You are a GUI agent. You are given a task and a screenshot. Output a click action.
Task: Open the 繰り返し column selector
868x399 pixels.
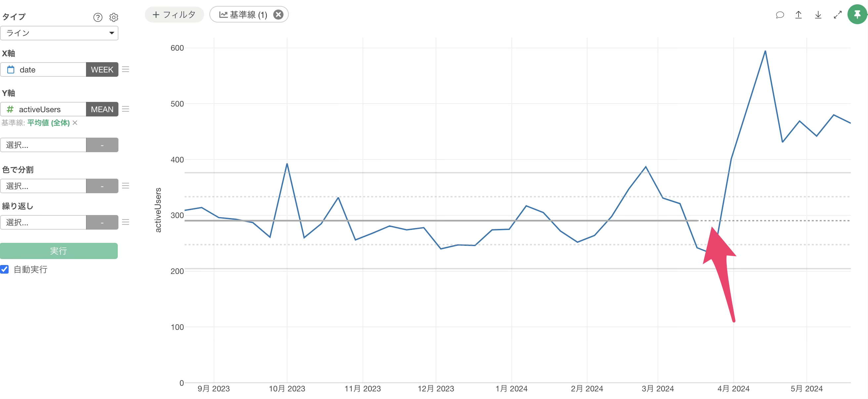43,222
